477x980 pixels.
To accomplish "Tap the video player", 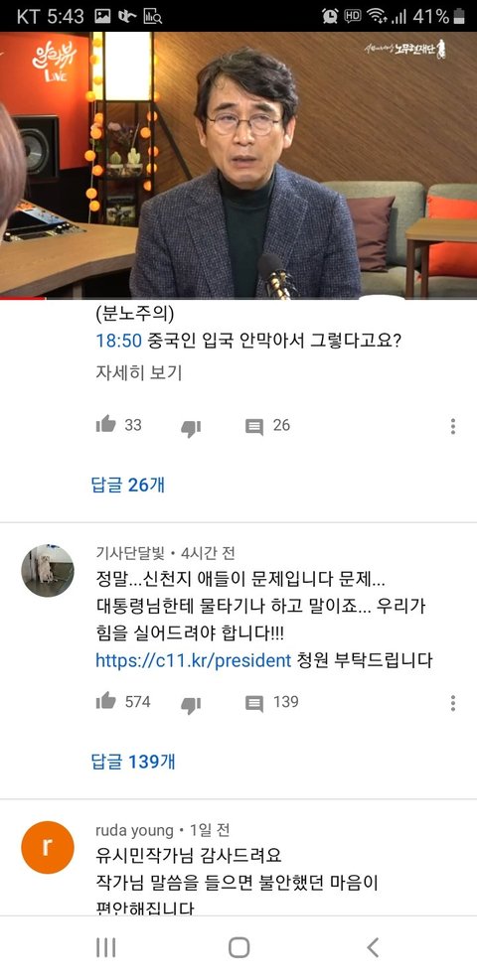I will pos(238,165).
